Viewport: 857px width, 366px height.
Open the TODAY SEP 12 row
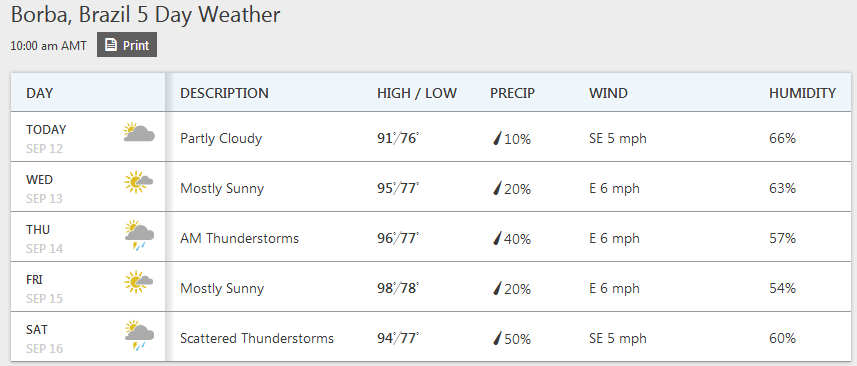[431, 137]
